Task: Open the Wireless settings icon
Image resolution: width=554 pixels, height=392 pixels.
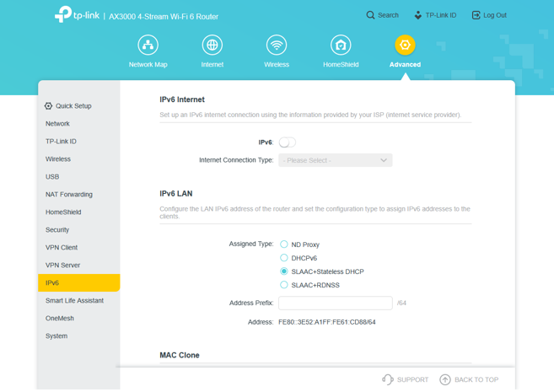Action: pyautogui.click(x=277, y=45)
